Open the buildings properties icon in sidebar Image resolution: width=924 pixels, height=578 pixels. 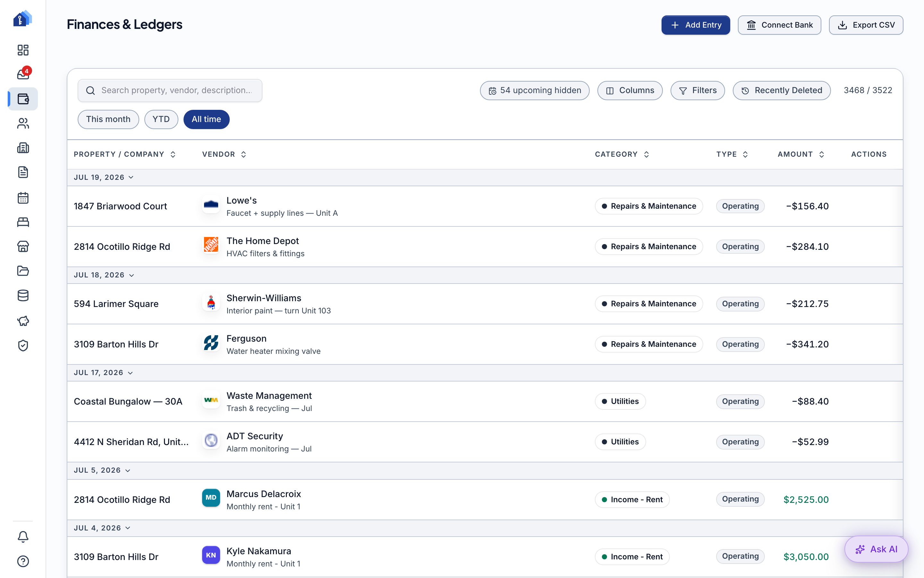23,148
